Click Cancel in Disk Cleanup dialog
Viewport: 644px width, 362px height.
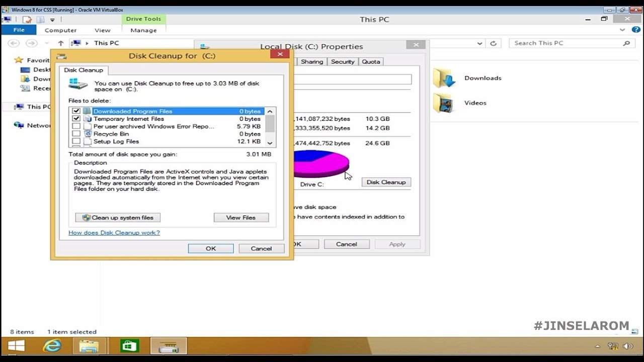click(x=261, y=248)
